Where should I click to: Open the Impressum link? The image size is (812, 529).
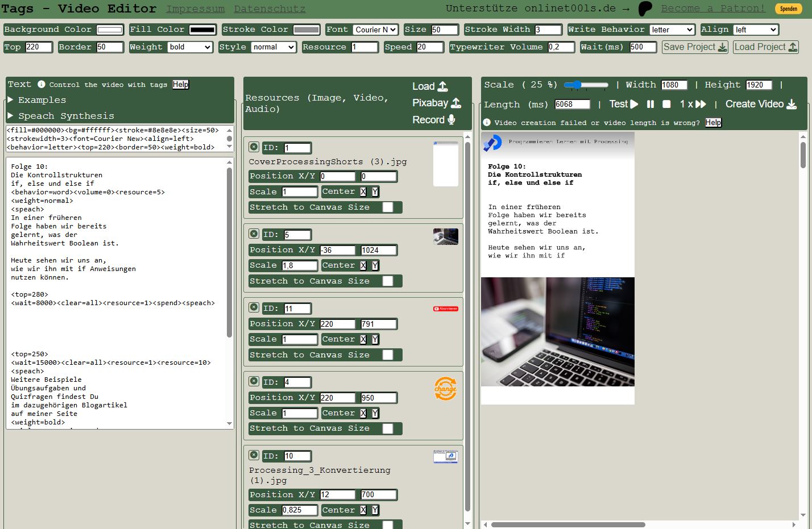[x=195, y=9]
